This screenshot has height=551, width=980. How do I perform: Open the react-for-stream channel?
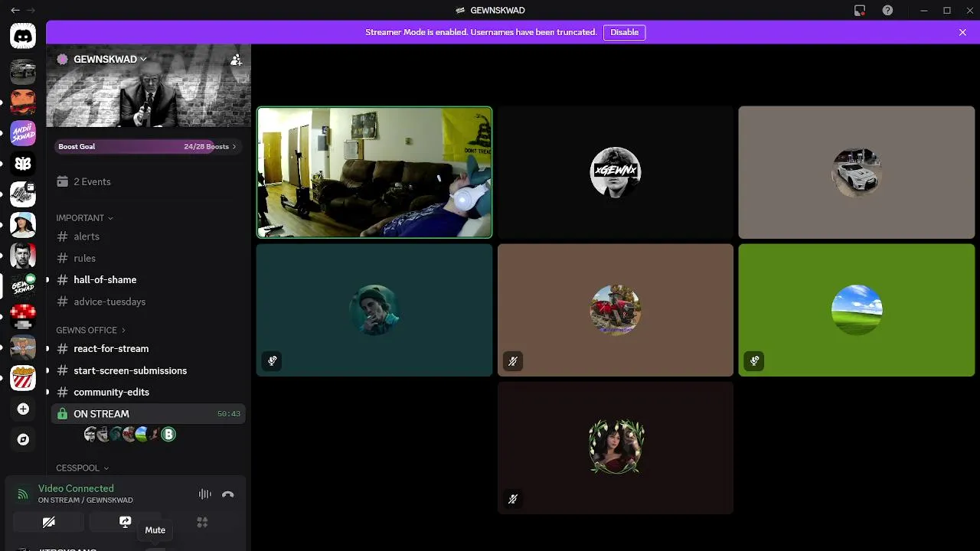[149, 348]
